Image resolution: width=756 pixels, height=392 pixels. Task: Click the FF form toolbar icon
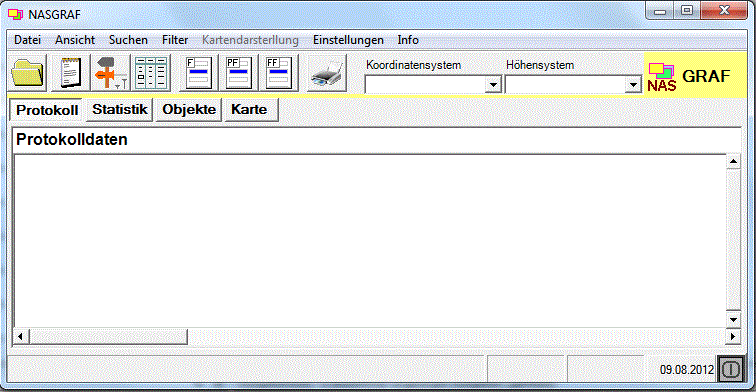[x=279, y=73]
